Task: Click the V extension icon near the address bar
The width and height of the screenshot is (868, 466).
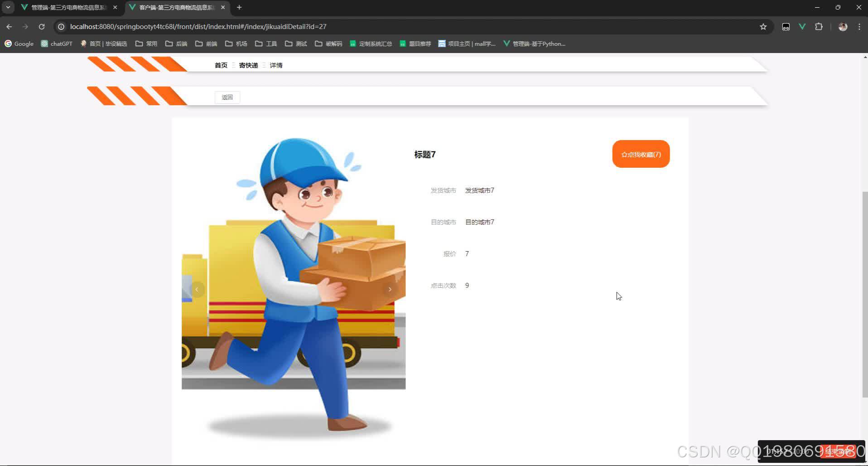Action: click(x=802, y=27)
